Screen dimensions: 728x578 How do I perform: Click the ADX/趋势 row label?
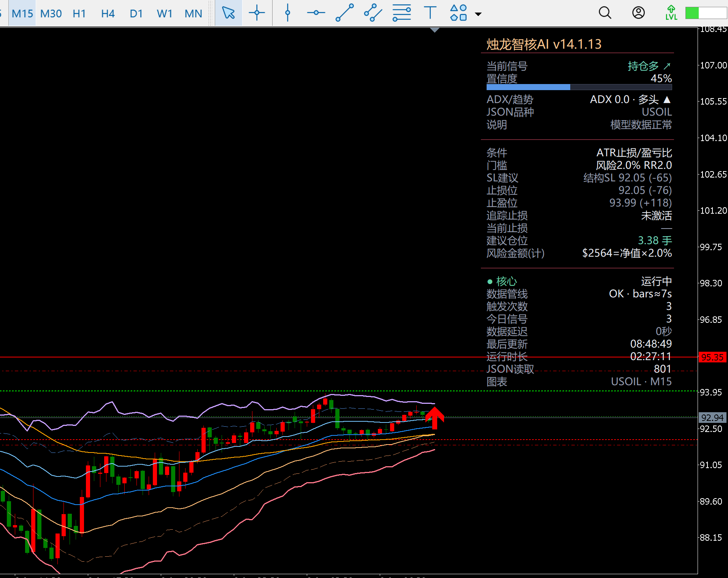point(510,100)
